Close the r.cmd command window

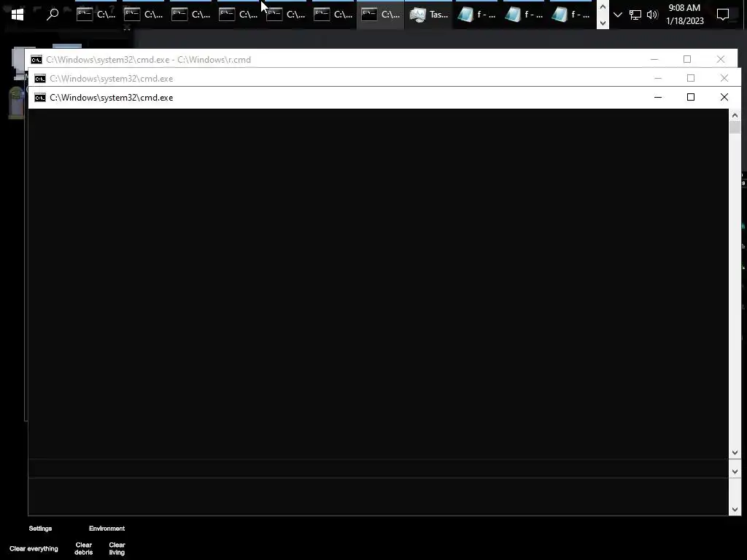[x=720, y=59]
